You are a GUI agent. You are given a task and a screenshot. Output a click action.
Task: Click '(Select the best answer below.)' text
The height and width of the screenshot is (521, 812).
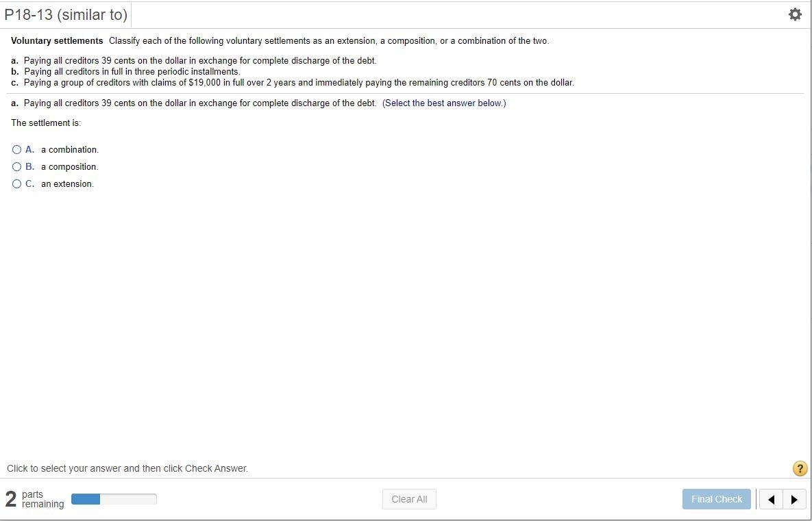tap(444, 103)
